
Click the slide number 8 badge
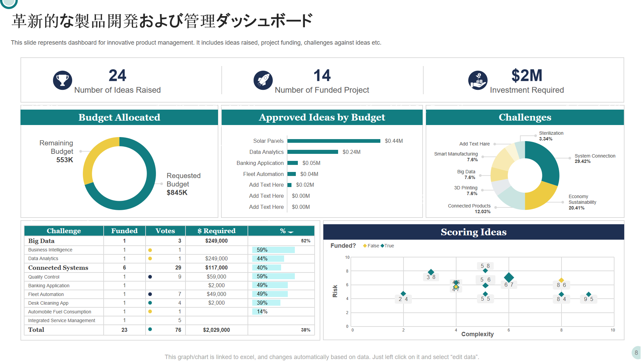(x=636, y=353)
